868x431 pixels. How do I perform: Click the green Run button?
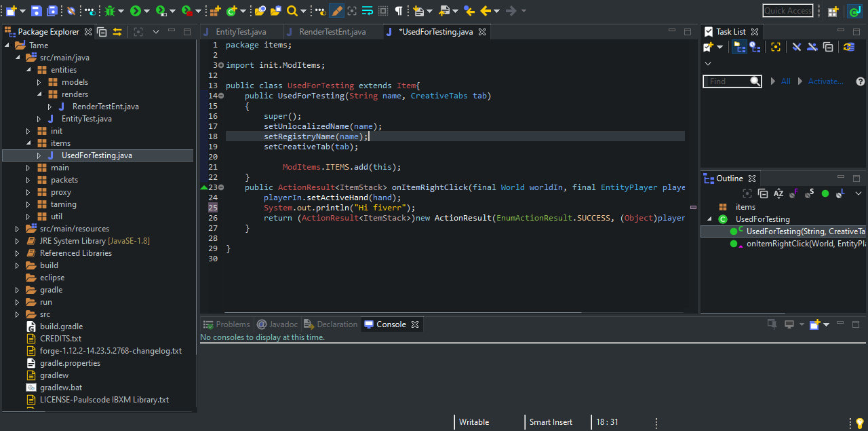click(x=136, y=11)
